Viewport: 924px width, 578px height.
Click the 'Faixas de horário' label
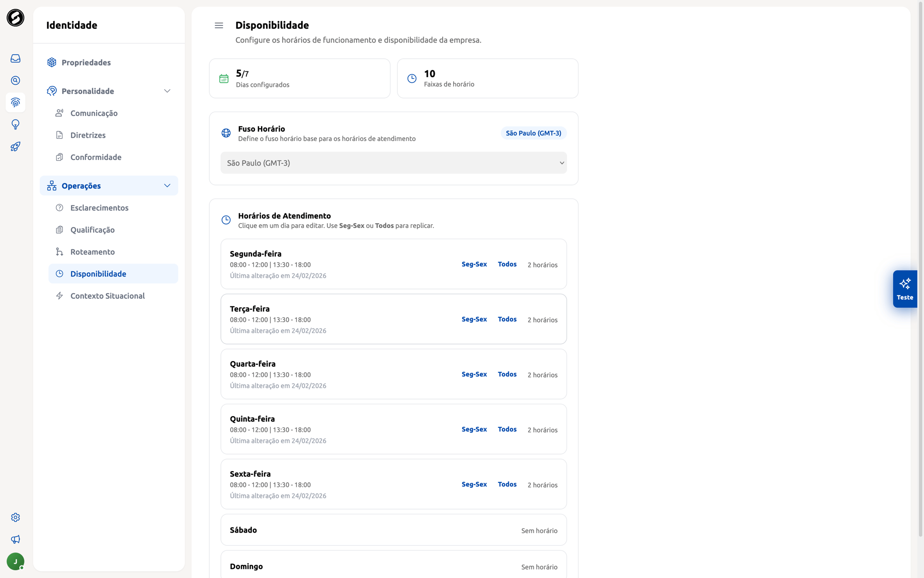[x=449, y=84]
